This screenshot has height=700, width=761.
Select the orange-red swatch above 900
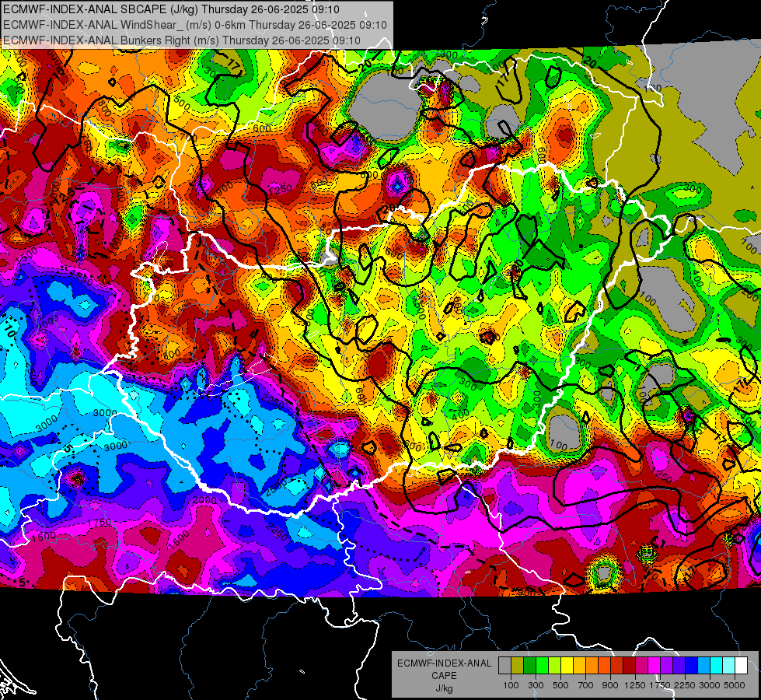tap(604, 665)
